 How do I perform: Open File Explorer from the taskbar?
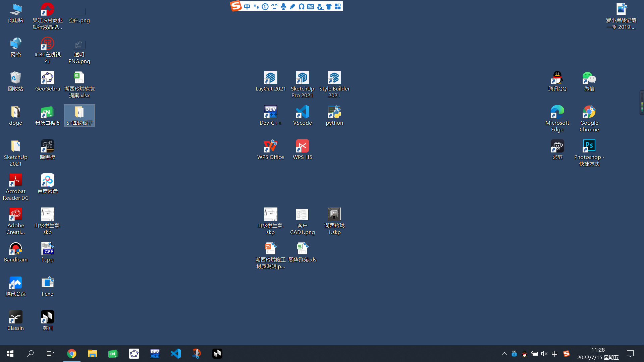click(x=92, y=354)
